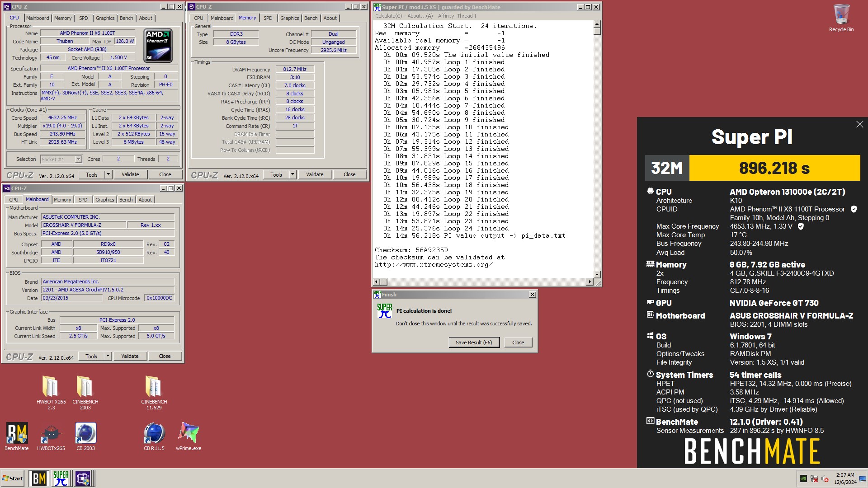Screen dimensions: 868x488
Task: Close the Finish dialog with X
Action: click(533, 295)
